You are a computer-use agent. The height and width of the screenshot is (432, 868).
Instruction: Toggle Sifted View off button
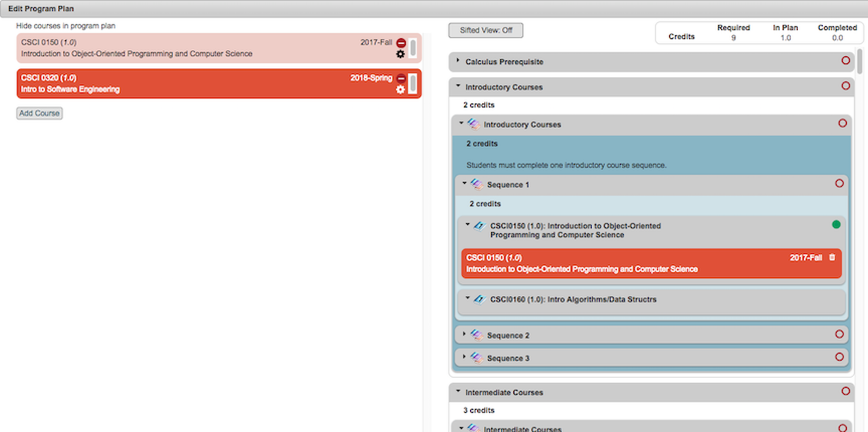[x=485, y=31]
